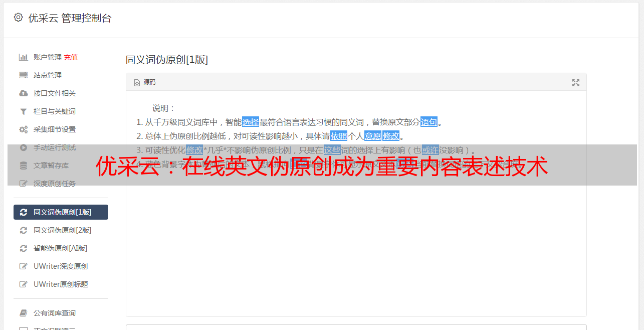Click highlighted word 依照 in editor
This screenshot has height=330, width=644.
point(339,136)
